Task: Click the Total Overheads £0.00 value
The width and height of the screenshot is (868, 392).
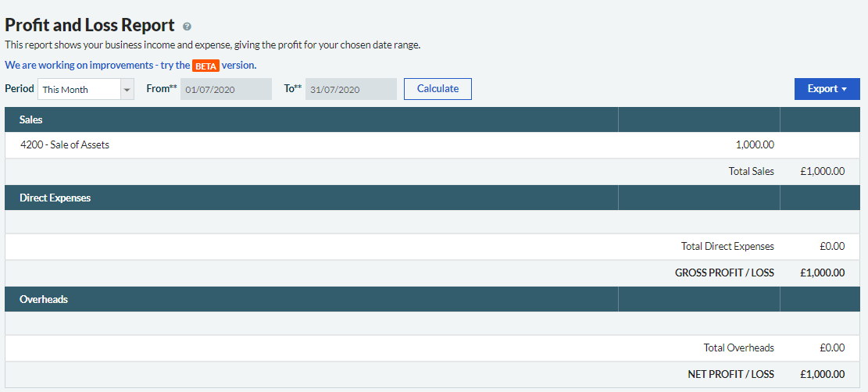Action: coord(832,347)
